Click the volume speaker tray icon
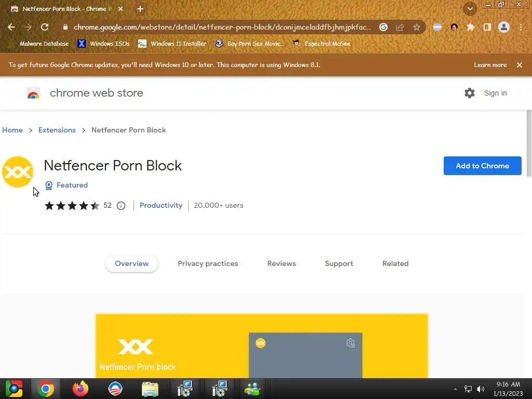The height and width of the screenshot is (399, 532). tap(481, 389)
